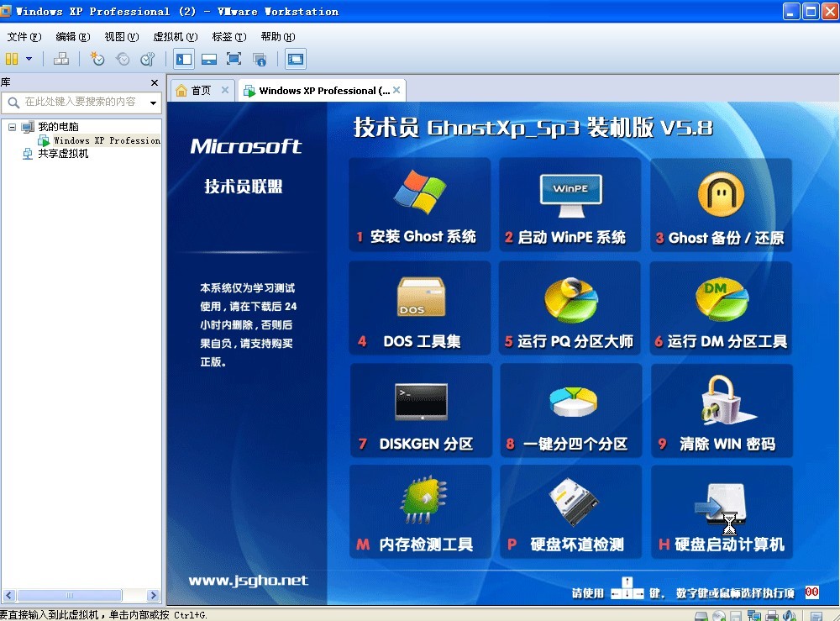Switch to full screen mode icon
The height and width of the screenshot is (621, 840).
tap(234, 59)
